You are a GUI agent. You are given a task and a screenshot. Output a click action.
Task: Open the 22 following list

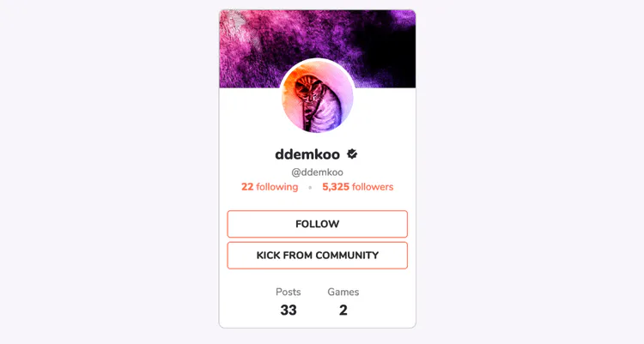coord(270,187)
